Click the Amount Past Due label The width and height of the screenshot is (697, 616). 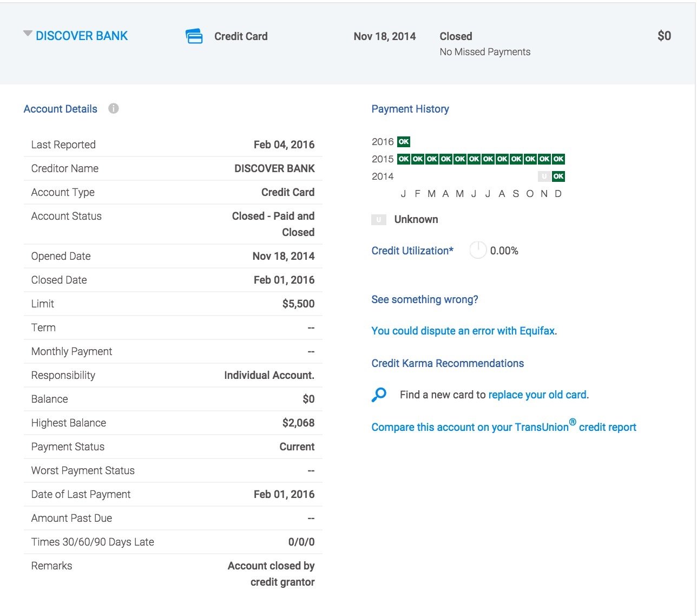(x=71, y=518)
